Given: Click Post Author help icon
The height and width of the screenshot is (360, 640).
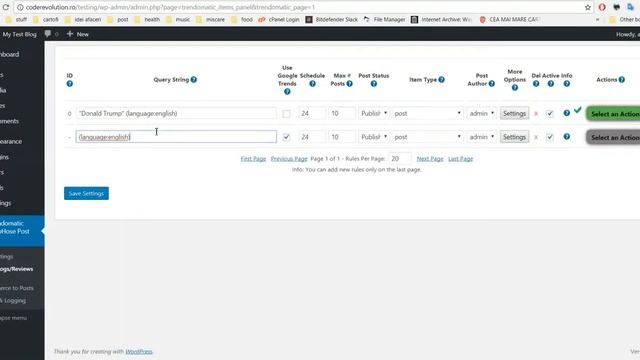Looking at the screenshot, I should point(492,84).
